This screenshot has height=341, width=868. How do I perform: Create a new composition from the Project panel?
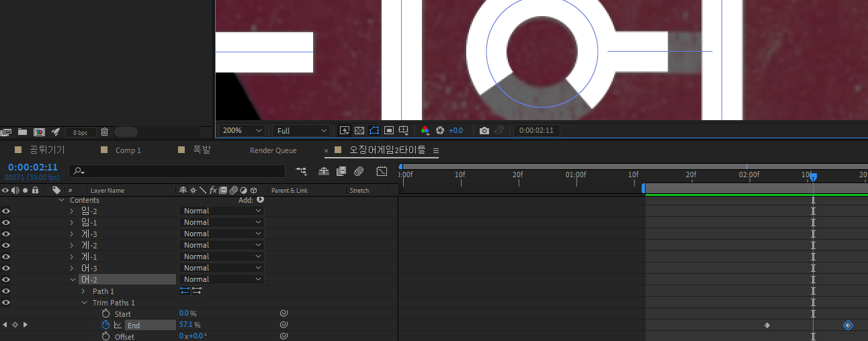[x=39, y=132]
